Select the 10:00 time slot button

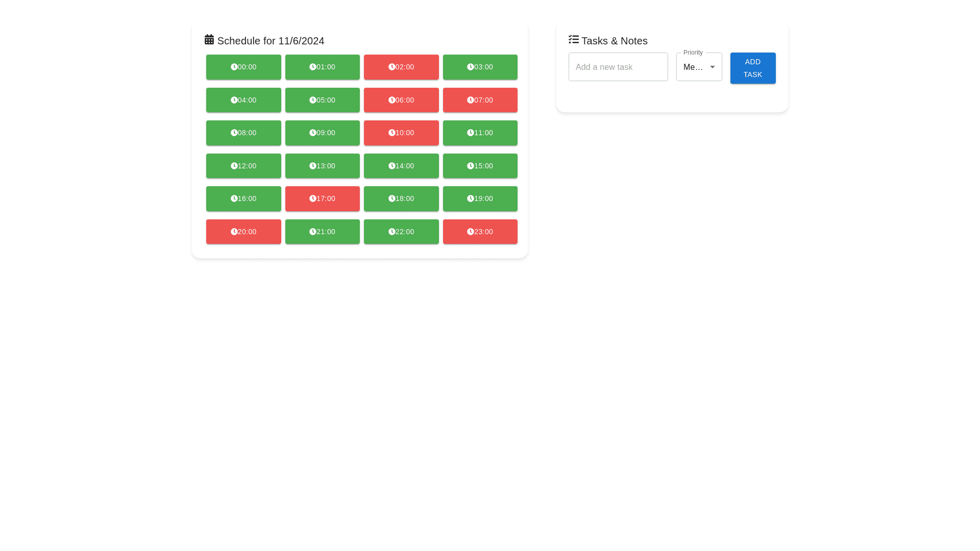click(401, 133)
